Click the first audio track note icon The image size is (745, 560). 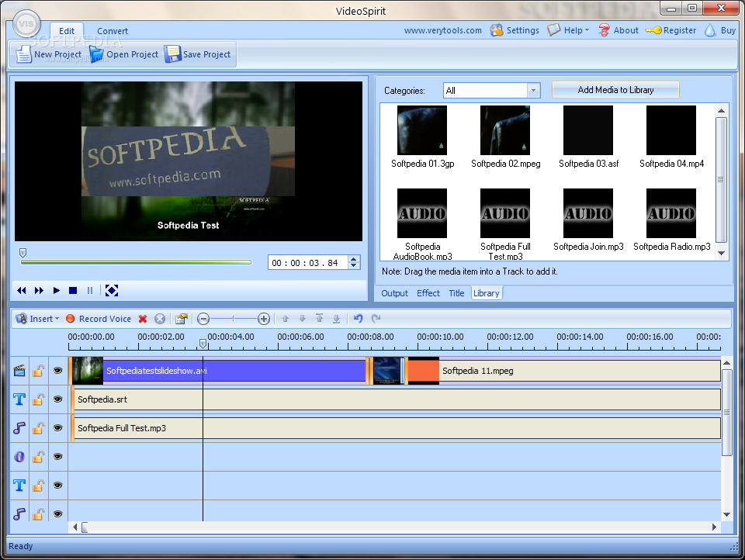click(19, 428)
